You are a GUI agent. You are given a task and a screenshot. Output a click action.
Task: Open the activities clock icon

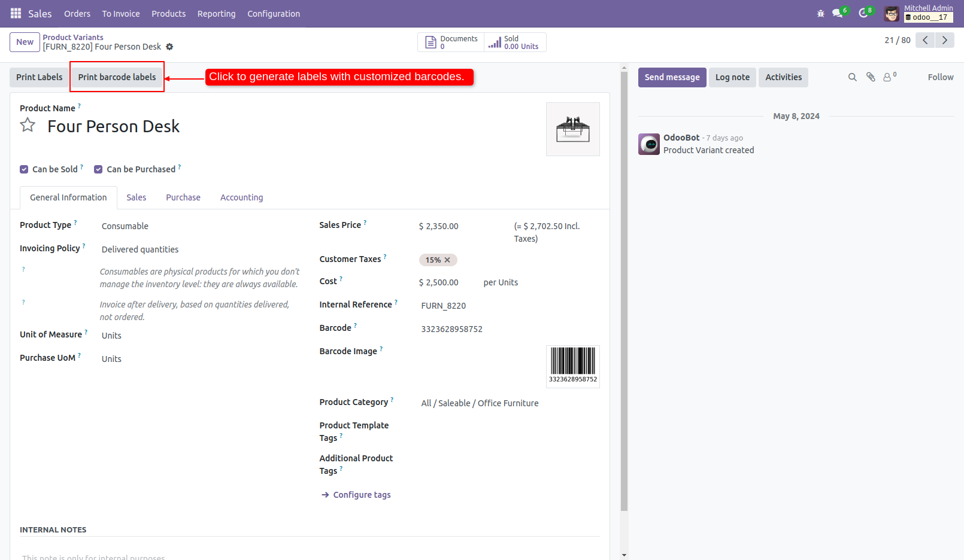[x=862, y=12]
